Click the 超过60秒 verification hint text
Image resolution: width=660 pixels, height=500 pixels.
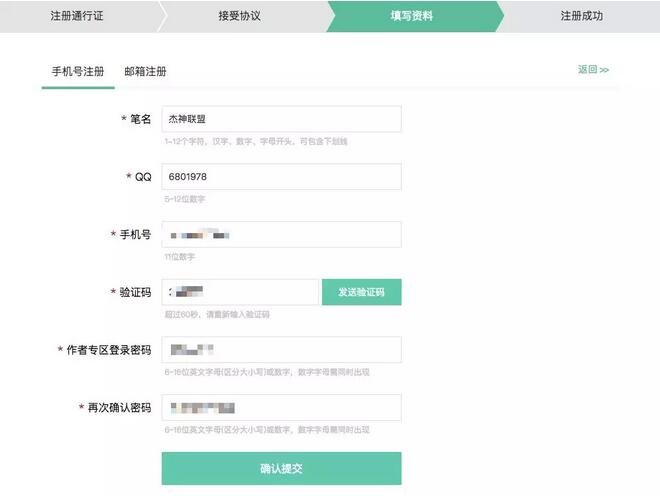click(217, 314)
